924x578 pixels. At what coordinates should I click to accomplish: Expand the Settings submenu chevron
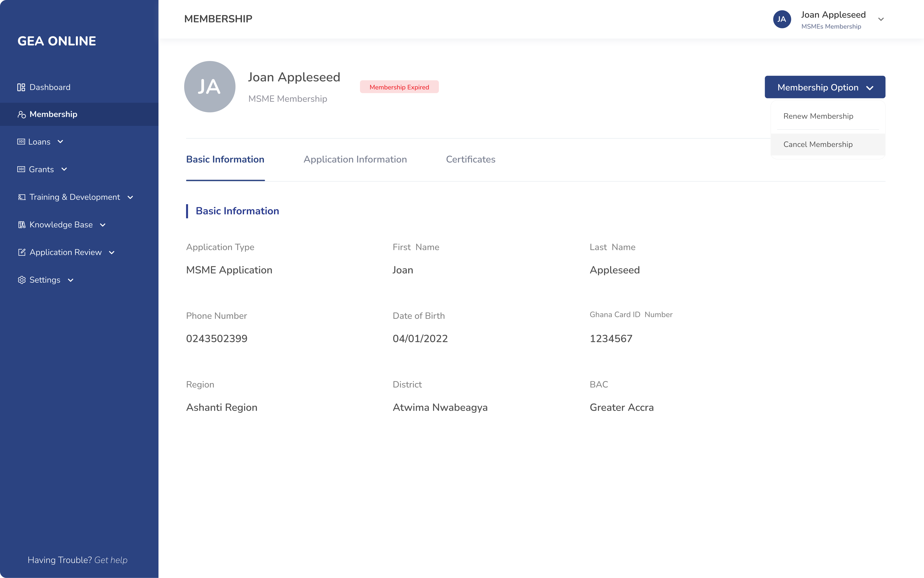[71, 280]
